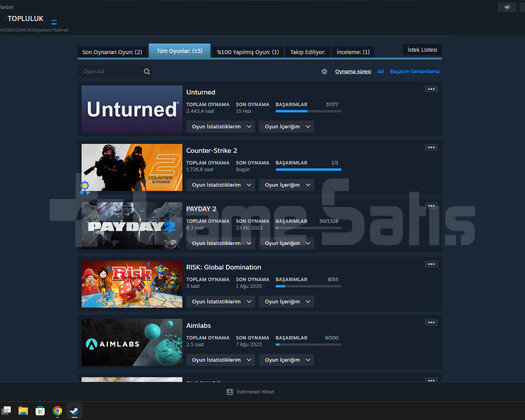525x420 pixels.
Task: Expand PAYDAY 2 Oyun İçeriğim dropdown
Action: point(287,243)
